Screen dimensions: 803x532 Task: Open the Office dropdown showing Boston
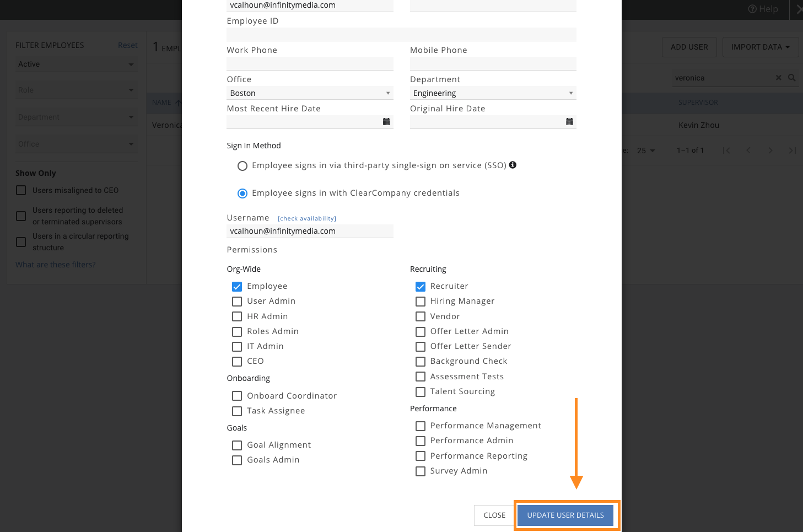[x=310, y=93]
